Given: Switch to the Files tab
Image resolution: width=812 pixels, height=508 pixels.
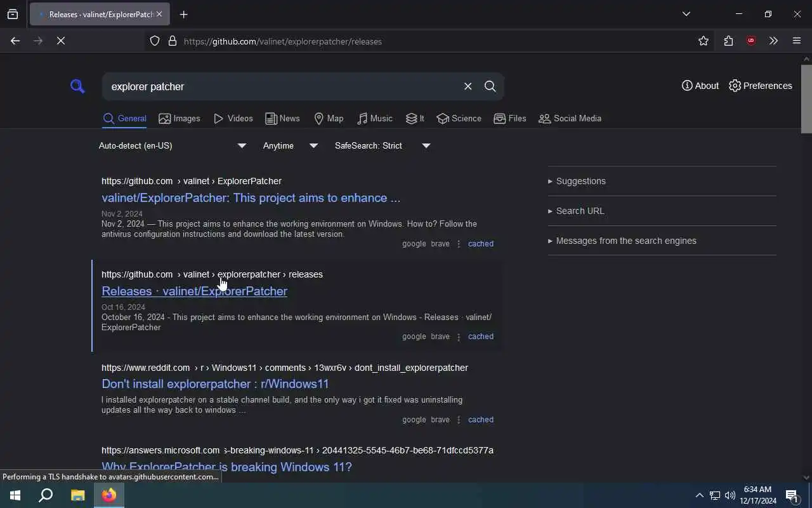Looking at the screenshot, I should click(510, 119).
